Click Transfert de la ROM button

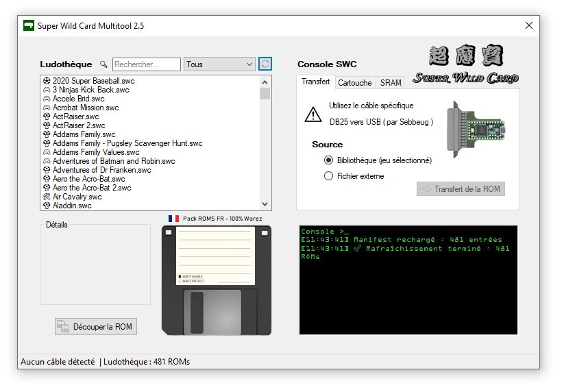(461, 189)
